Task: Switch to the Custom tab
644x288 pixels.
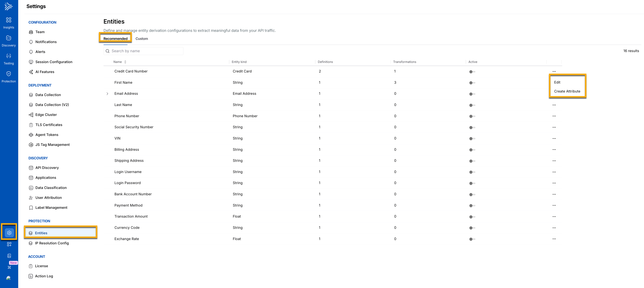Action: pyautogui.click(x=142, y=39)
